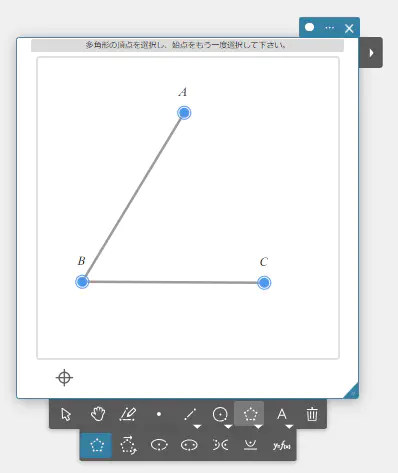
Task: Choose the y=f(x) function graph tool
Action: pos(281,445)
